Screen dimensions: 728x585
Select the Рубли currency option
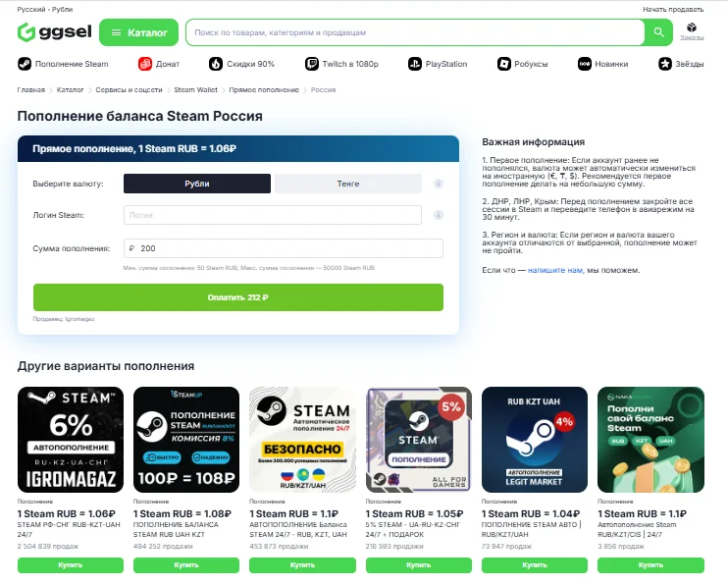[197, 184]
